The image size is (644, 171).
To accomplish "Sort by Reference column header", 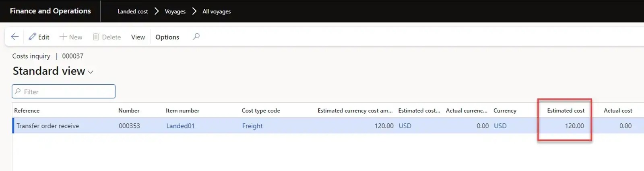I will tap(27, 111).
